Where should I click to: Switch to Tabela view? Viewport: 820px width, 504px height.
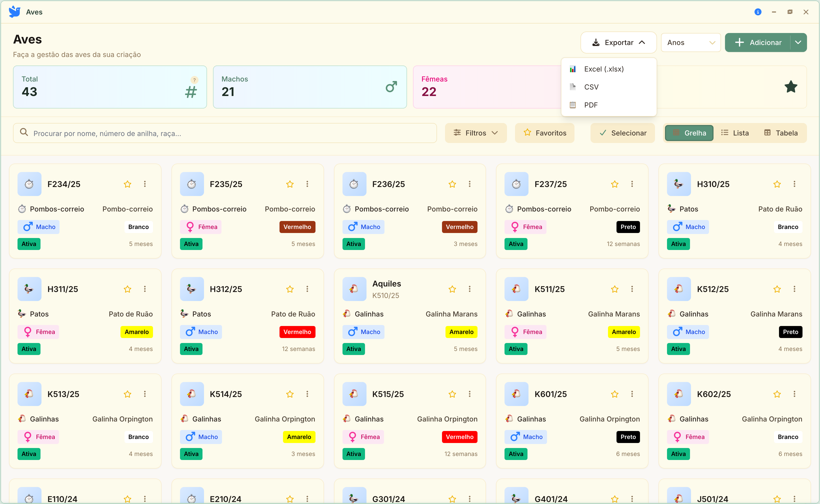(x=781, y=133)
